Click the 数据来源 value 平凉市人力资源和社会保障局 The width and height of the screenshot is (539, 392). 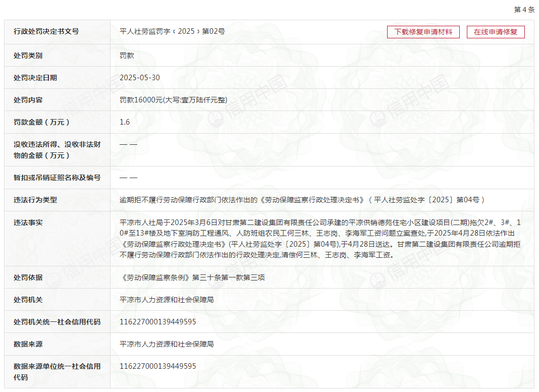click(x=167, y=344)
